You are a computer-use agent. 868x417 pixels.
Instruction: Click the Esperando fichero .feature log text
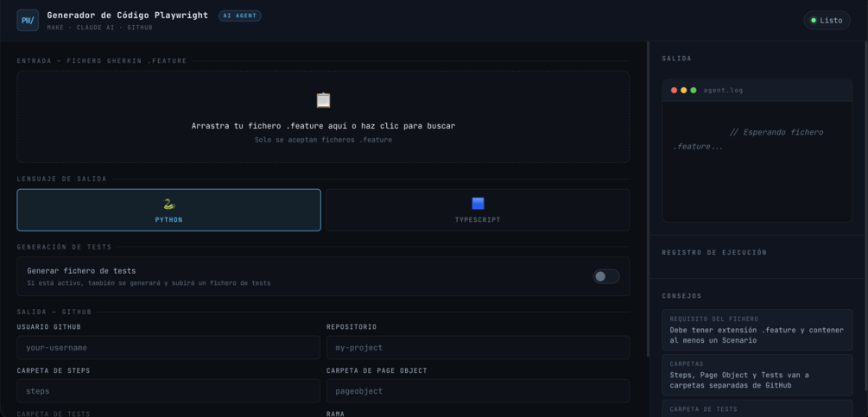pyautogui.click(x=748, y=139)
